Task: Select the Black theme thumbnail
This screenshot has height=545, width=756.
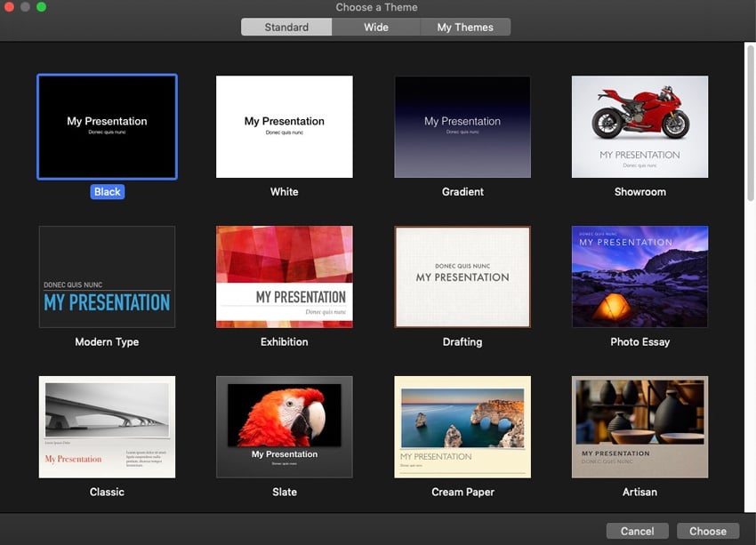Action: pyautogui.click(x=107, y=126)
